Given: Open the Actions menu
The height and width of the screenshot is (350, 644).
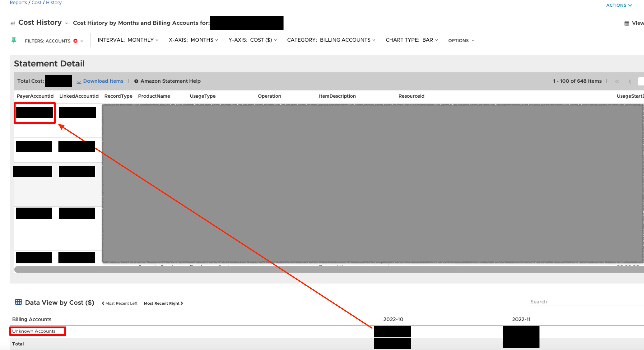Looking at the screenshot, I should [619, 5].
